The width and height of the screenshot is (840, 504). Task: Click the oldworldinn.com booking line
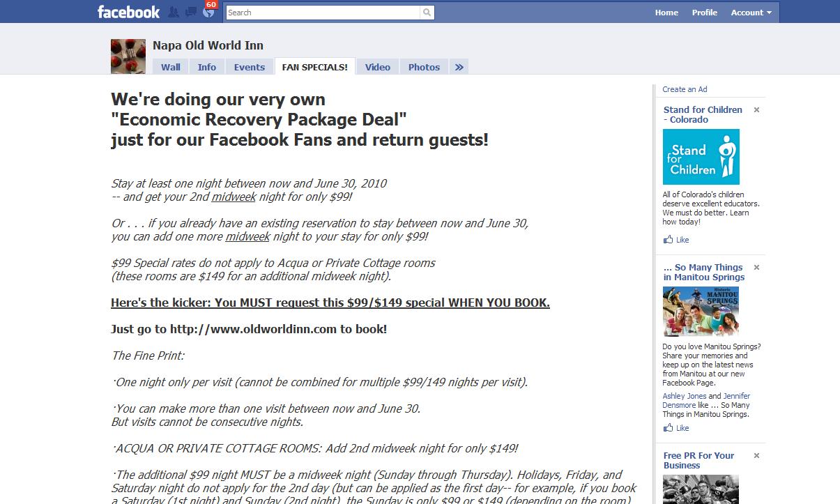[x=249, y=329]
